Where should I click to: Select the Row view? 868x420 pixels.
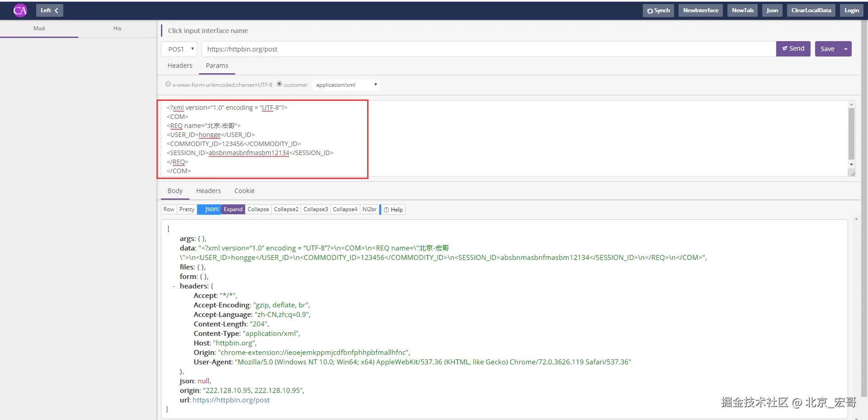(x=169, y=209)
